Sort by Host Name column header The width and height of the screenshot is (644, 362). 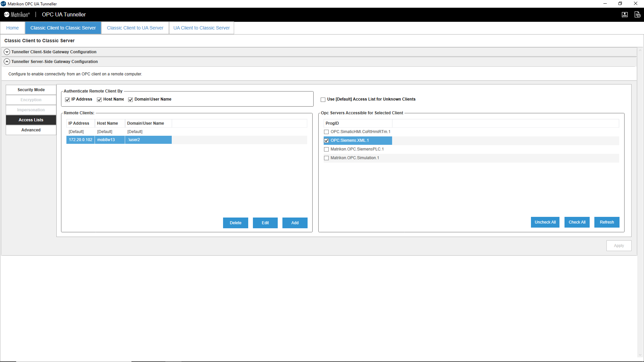pos(110,123)
